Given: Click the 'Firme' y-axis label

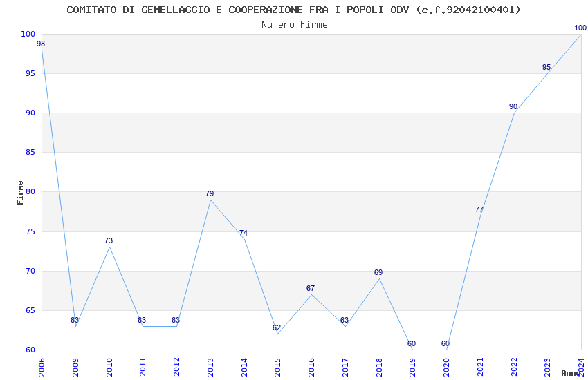Looking at the screenshot, I should [20, 193].
